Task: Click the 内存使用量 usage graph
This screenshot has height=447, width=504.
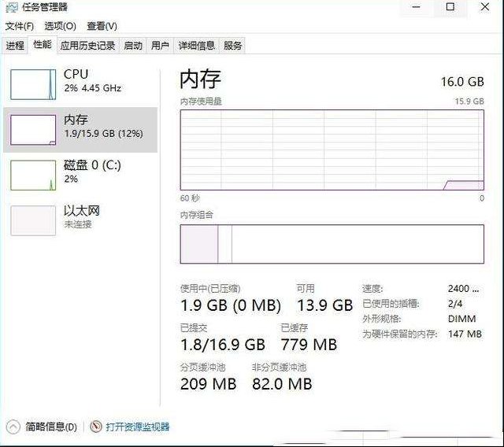Action: [332, 150]
